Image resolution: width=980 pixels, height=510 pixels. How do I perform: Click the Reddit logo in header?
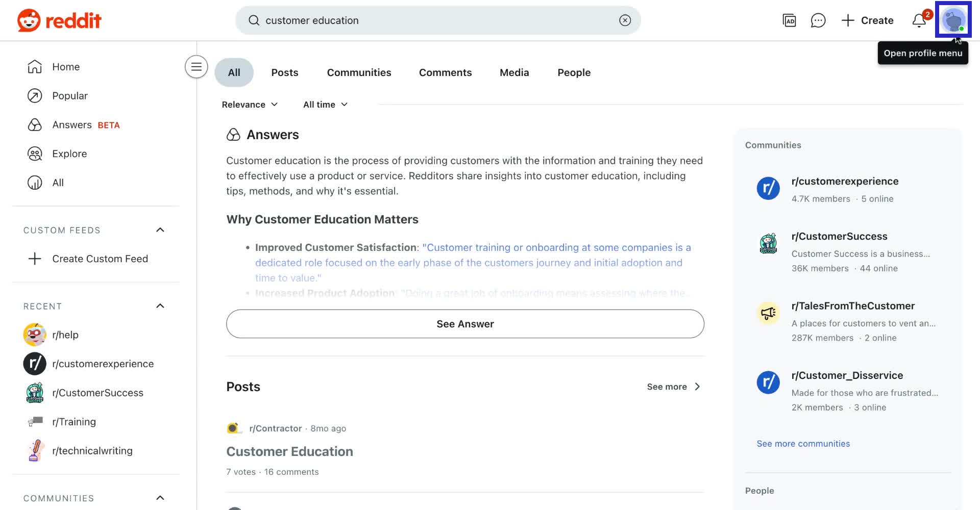[x=59, y=20]
